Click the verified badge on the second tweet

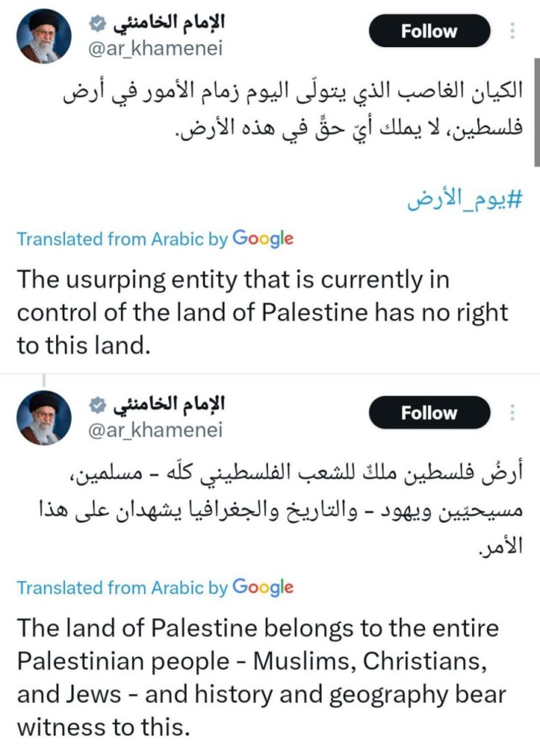(x=96, y=405)
